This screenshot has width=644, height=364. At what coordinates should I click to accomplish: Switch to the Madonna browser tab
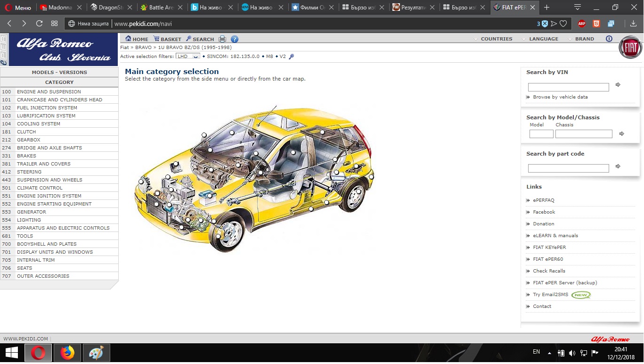click(x=60, y=8)
